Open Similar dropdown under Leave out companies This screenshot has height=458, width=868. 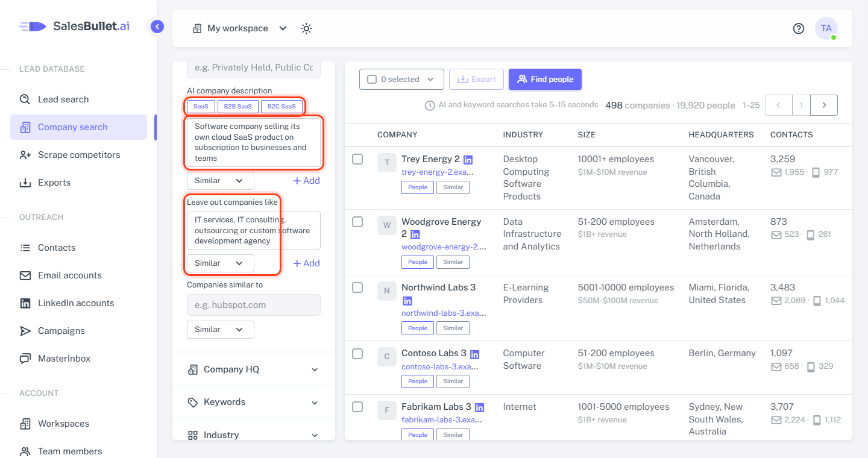221,263
